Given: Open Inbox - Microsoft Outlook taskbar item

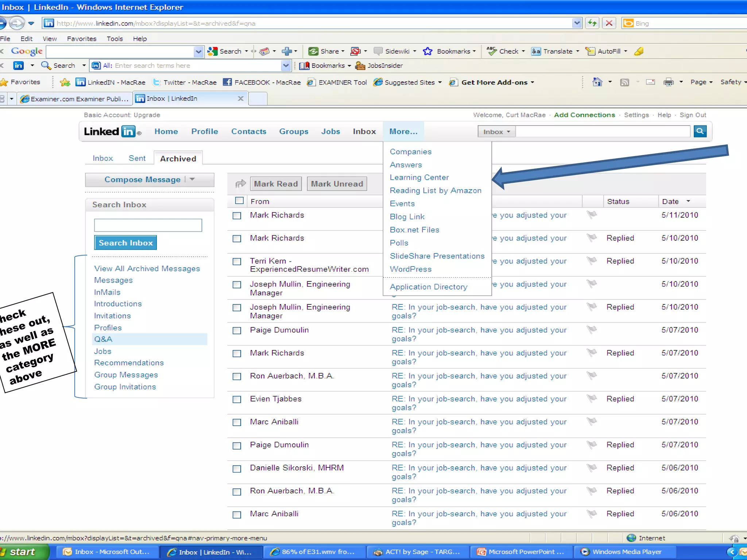Looking at the screenshot, I should 108,552.
